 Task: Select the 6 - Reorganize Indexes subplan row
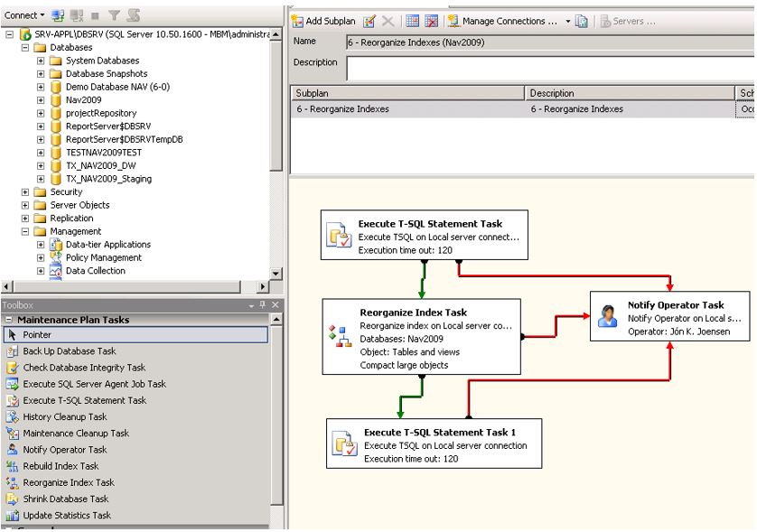tap(522, 109)
